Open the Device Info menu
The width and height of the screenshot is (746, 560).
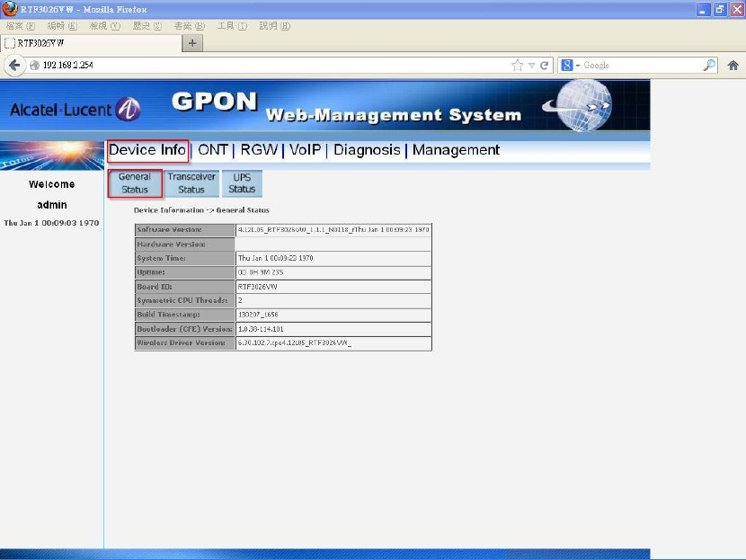coord(147,150)
